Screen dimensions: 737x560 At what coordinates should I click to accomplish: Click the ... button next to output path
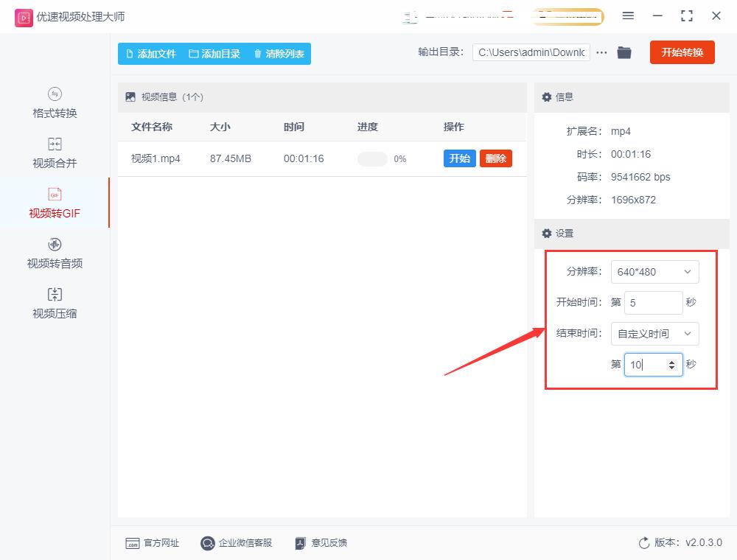click(602, 52)
